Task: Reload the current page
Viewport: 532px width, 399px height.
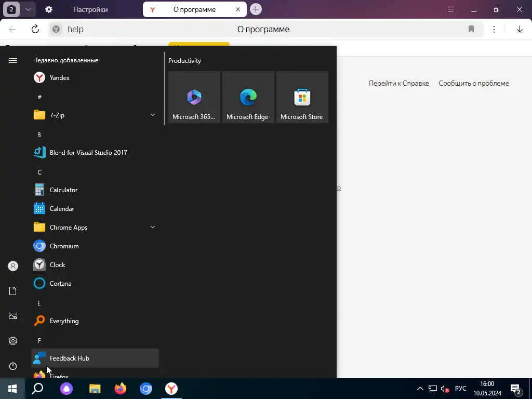Action: click(35, 29)
